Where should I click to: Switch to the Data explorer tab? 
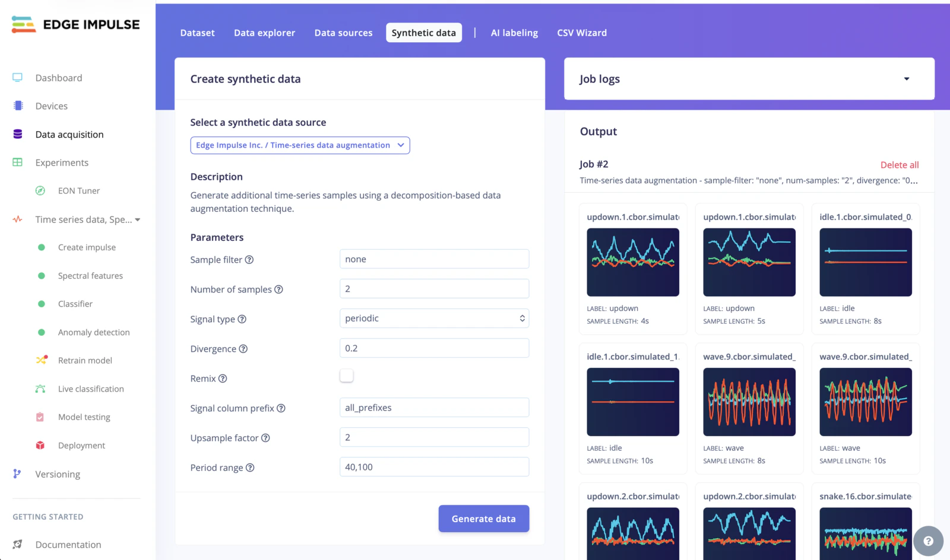coord(264,33)
